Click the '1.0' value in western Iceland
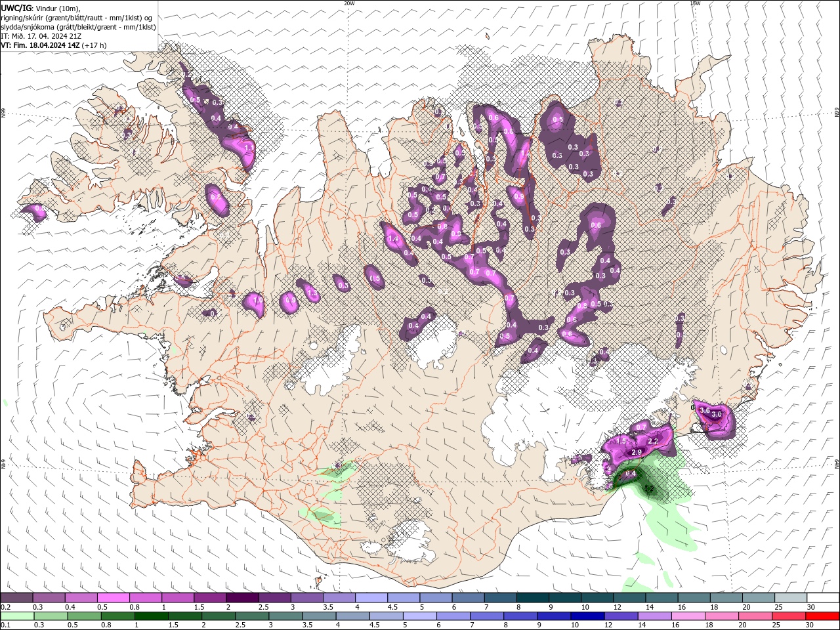 [257, 300]
